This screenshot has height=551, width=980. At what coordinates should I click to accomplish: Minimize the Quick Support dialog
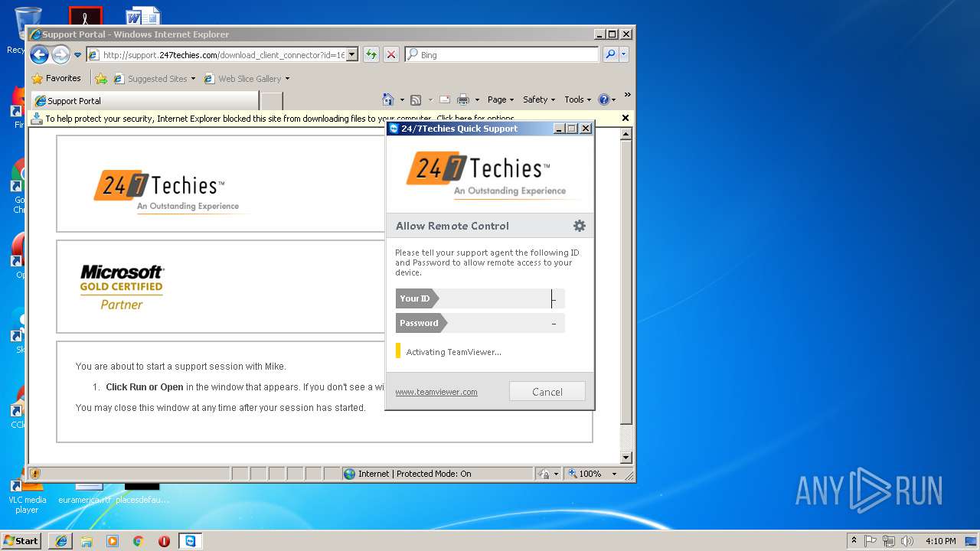tap(559, 129)
